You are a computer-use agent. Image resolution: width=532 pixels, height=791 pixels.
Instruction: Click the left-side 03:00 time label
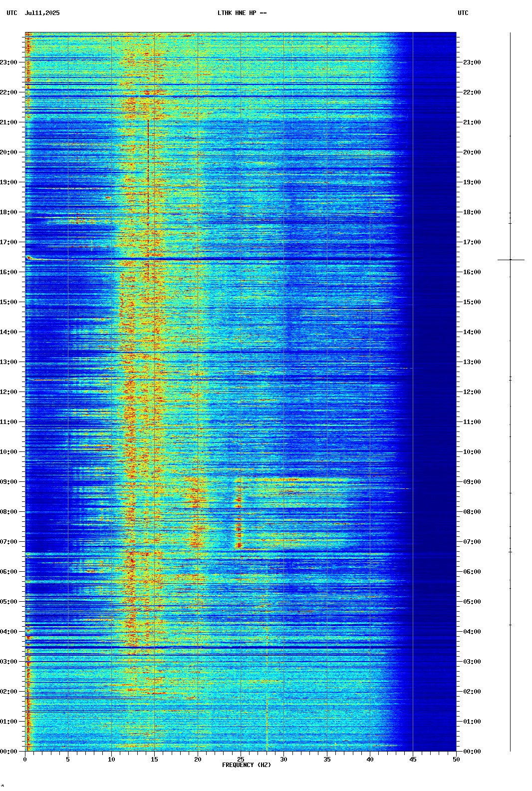8,662
